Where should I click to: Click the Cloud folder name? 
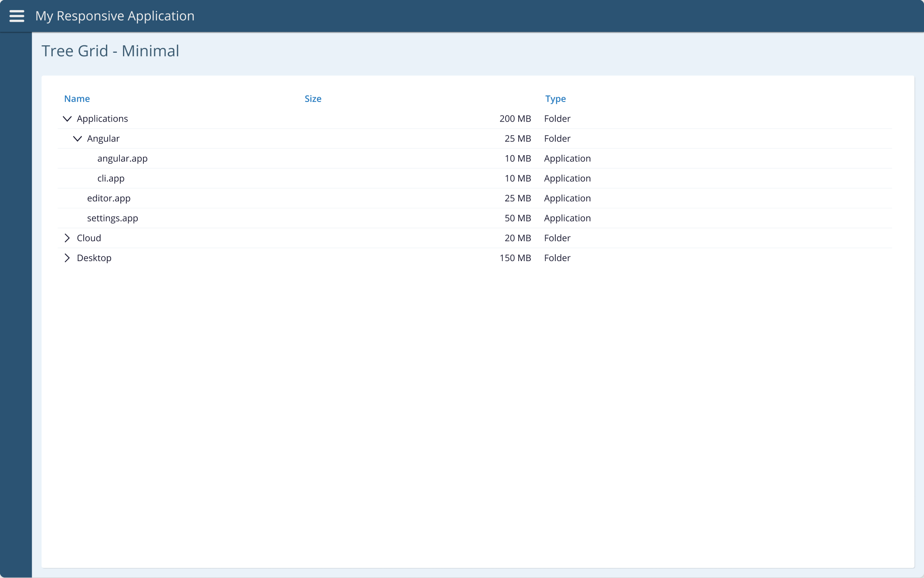(x=89, y=238)
